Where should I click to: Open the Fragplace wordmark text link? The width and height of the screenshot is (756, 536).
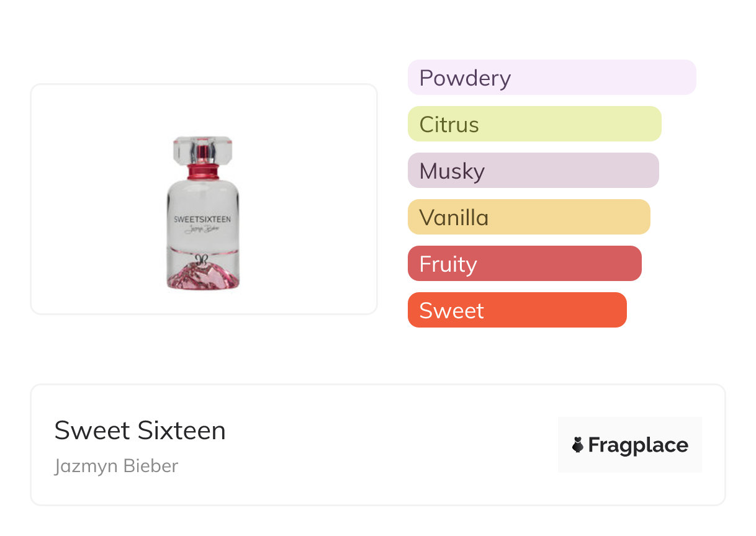[x=638, y=445]
